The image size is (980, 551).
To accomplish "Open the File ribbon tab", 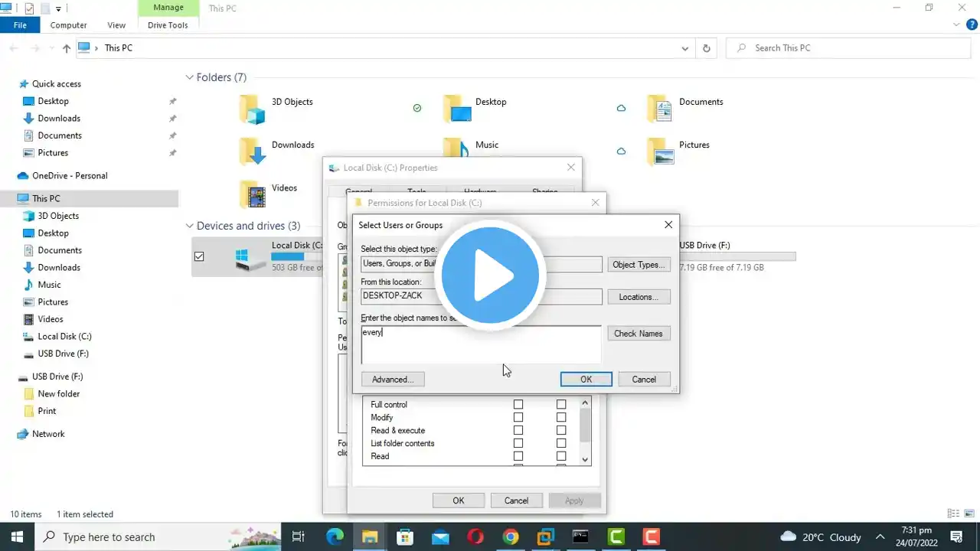I will (20, 25).
